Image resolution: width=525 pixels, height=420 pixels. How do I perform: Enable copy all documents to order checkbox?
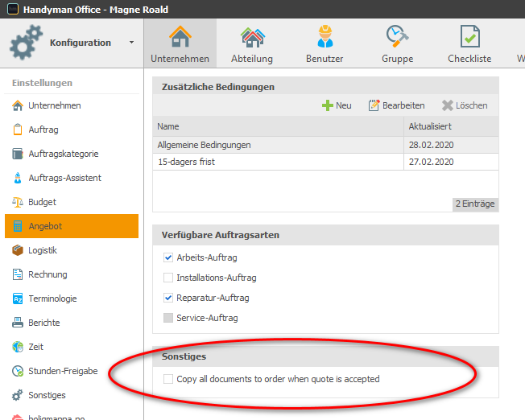click(168, 379)
